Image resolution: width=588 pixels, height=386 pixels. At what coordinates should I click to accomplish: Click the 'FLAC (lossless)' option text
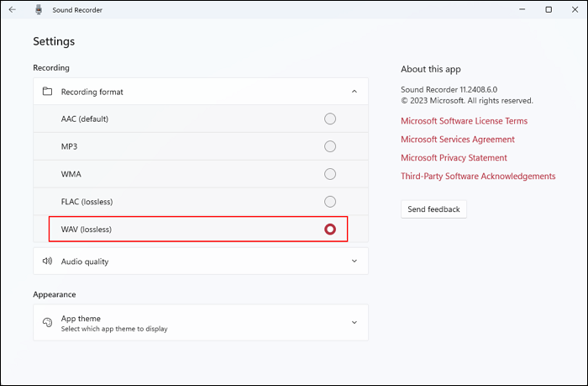click(x=87, y=202)
